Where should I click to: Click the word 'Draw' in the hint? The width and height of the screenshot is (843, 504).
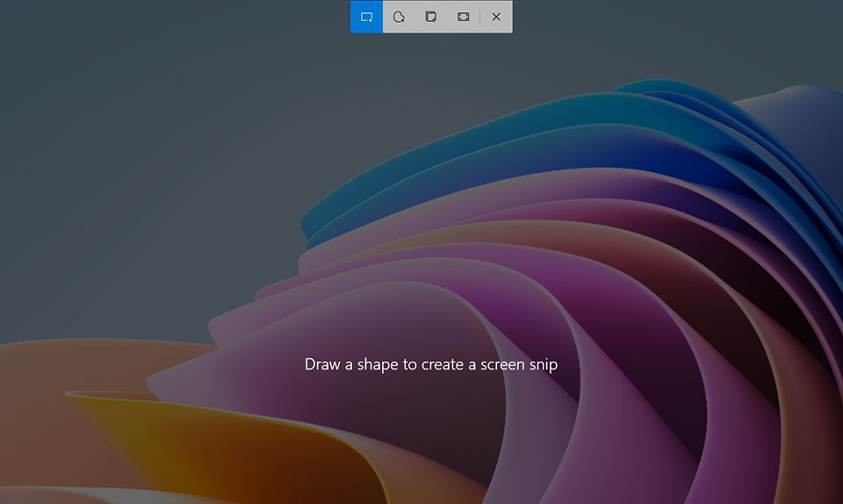[322, 364]
